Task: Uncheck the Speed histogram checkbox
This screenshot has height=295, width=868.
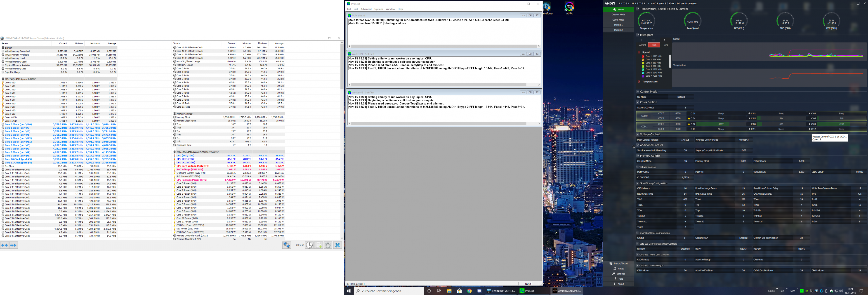Action: coord(639,52)
